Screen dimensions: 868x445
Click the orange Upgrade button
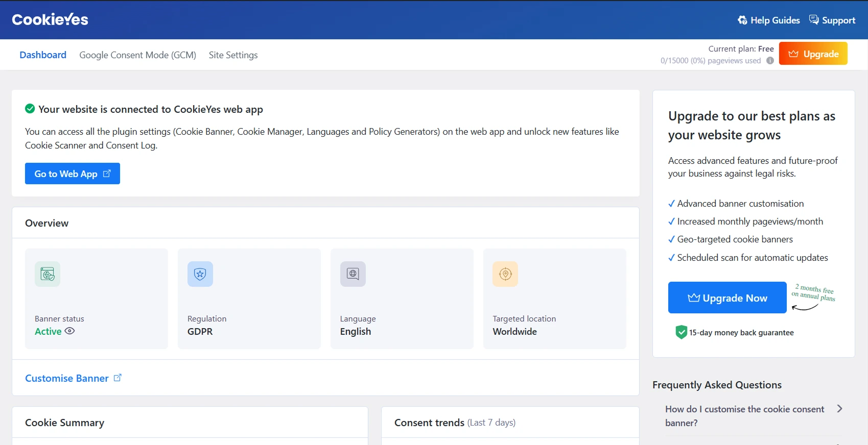(x=813, y=54)
